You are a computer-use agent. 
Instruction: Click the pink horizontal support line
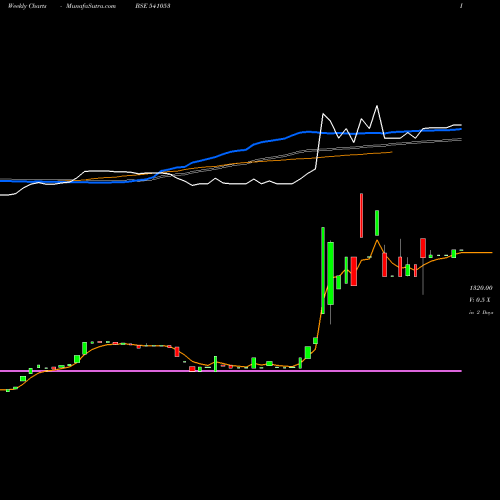231,371
